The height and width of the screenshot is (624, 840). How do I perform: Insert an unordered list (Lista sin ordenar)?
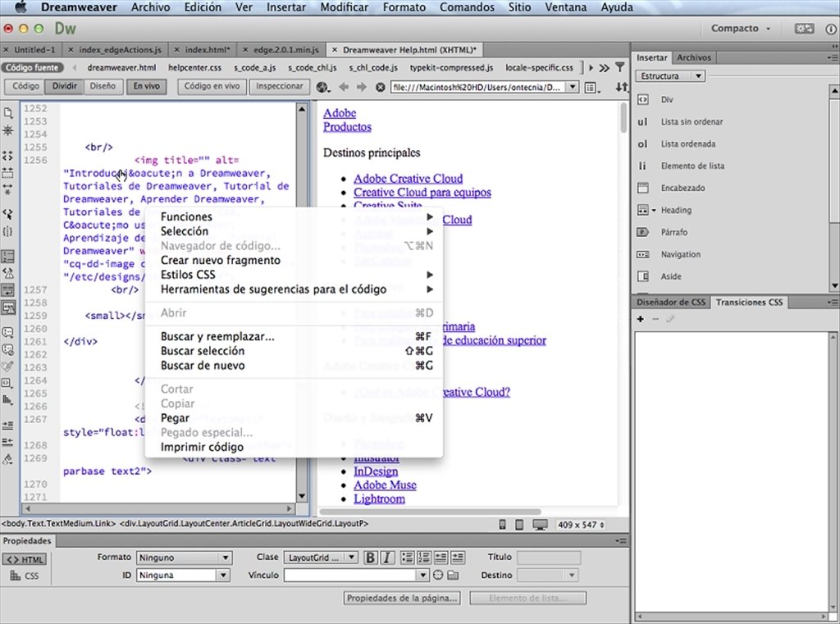(691, 121)
